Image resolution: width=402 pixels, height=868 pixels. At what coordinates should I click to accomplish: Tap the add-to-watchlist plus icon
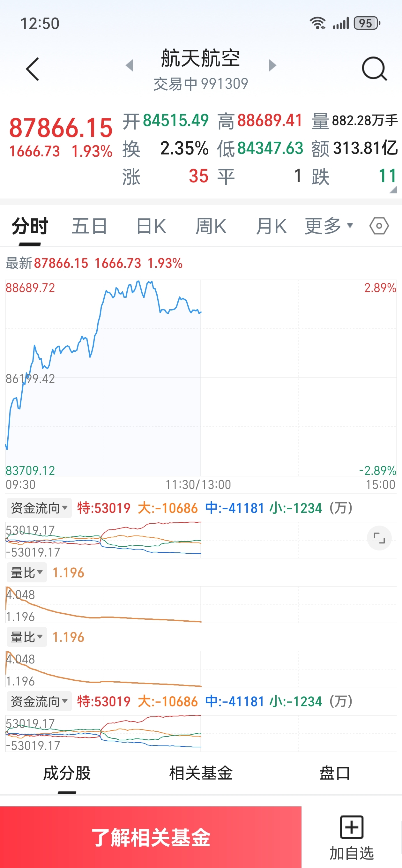pos(352,827)
